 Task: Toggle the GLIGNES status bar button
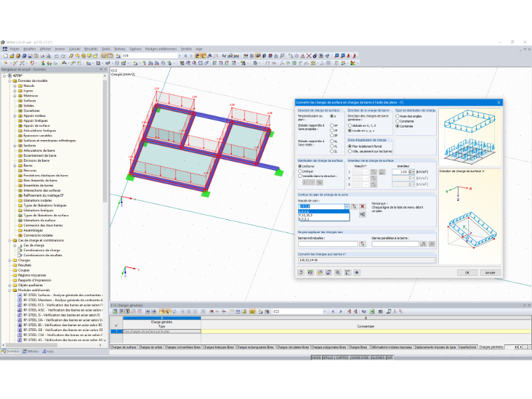click(377, 358)
